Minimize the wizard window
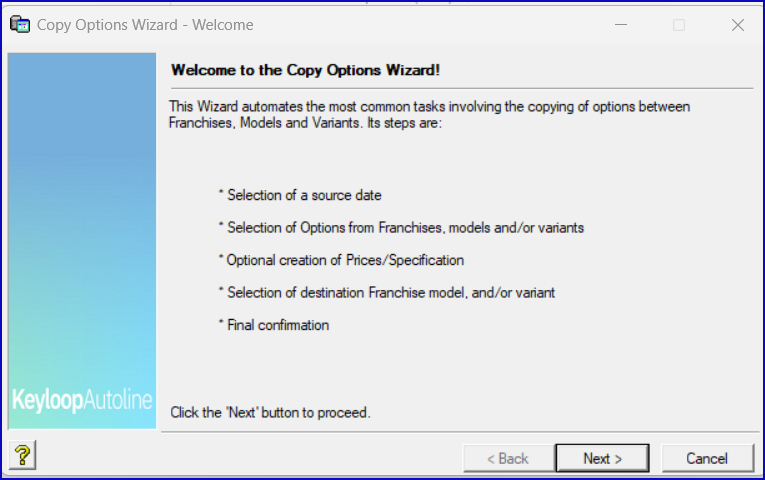Viewport: 765px width, 480px height. (x=620, y=25)
